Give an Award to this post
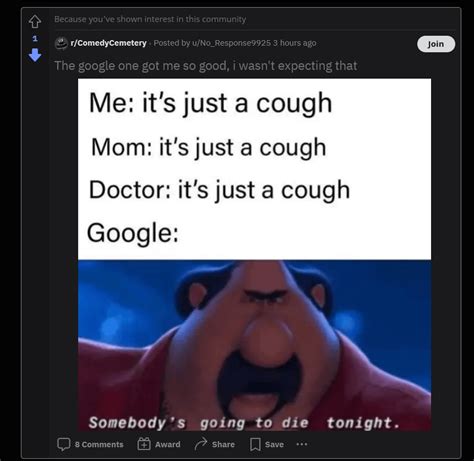The width and height of the screenshot is (474, 461). click(x=159, y=444)
